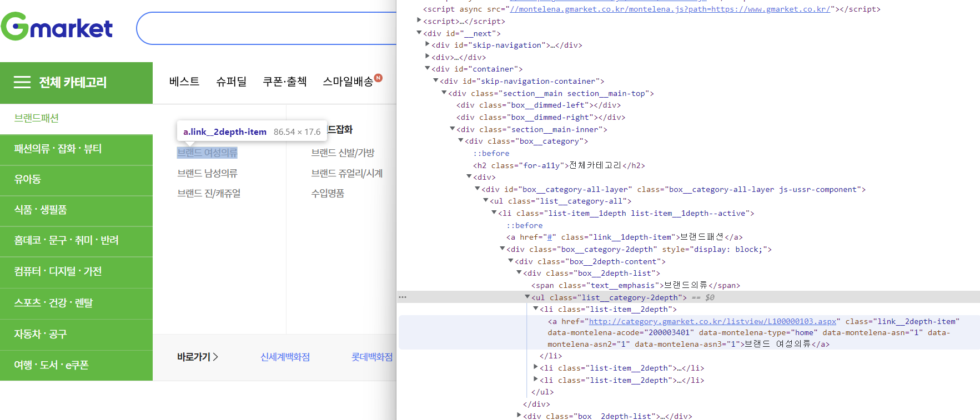Viewport: 980px width, 420px height.
Task: Expand the last collapsed box__2depth-list div
Action: tap(519, 415)
